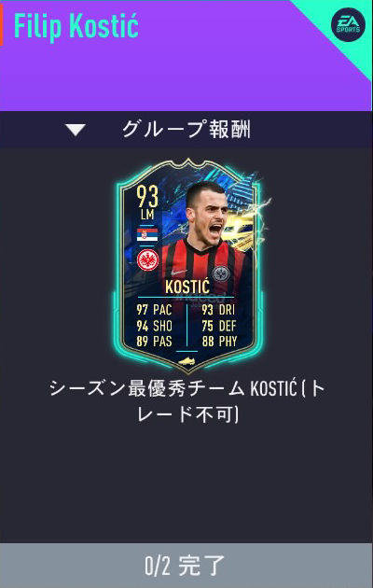
Task: Click the Serbia flag icon on card
Action: tap(147, 234)
